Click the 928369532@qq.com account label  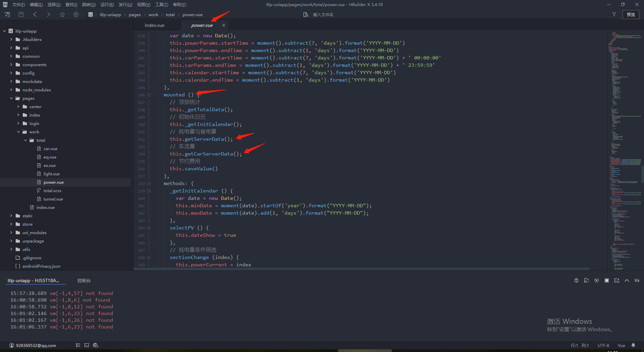pos(36,345)
